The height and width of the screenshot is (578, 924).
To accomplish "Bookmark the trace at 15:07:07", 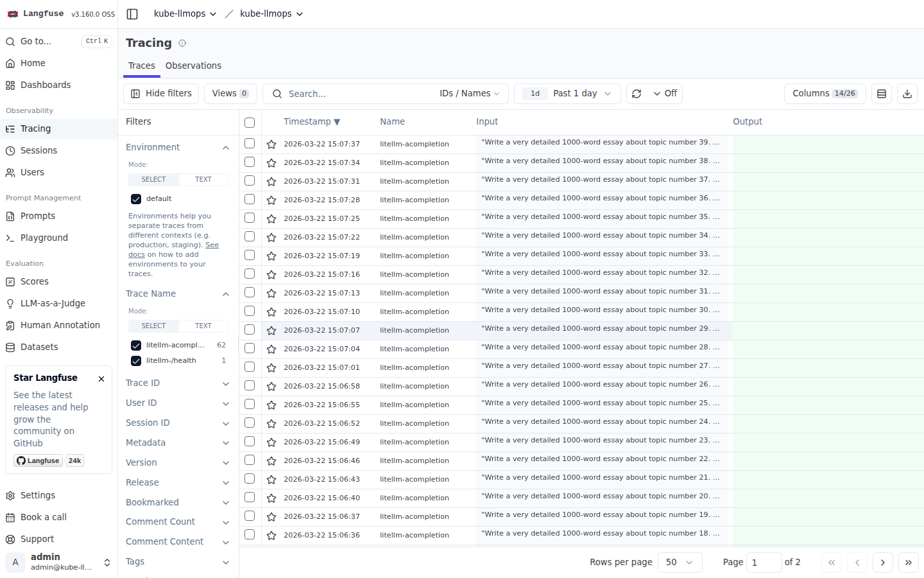I will [271, 331].
